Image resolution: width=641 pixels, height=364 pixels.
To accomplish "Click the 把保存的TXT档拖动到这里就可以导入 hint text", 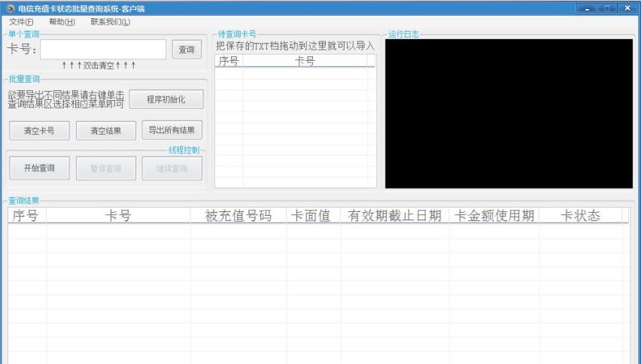I will point(295,46).
